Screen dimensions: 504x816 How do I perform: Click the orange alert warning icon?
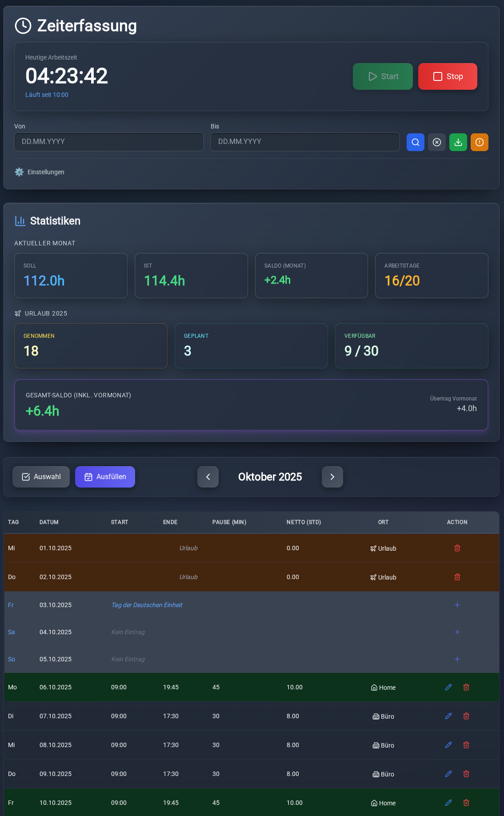[x=479, y=142]
